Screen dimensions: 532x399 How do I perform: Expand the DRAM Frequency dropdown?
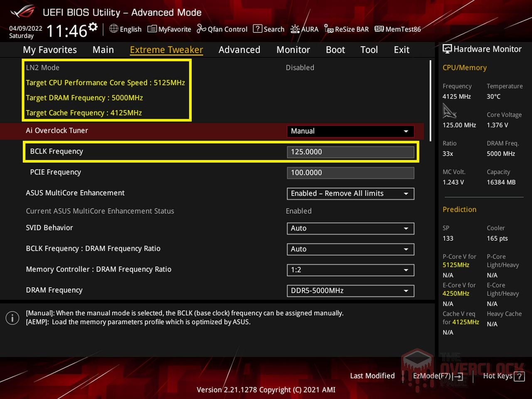click(350, 291)
